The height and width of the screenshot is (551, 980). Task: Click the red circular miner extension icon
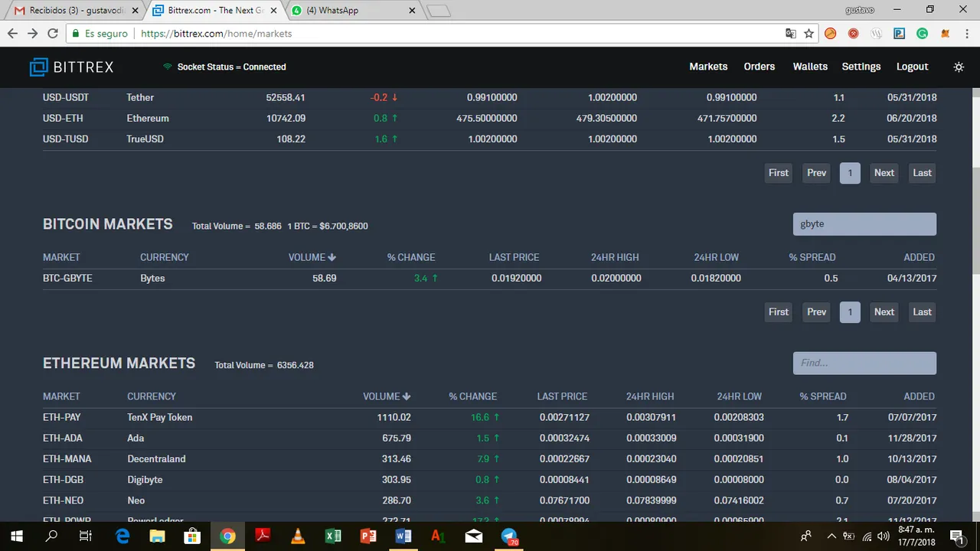854,34
